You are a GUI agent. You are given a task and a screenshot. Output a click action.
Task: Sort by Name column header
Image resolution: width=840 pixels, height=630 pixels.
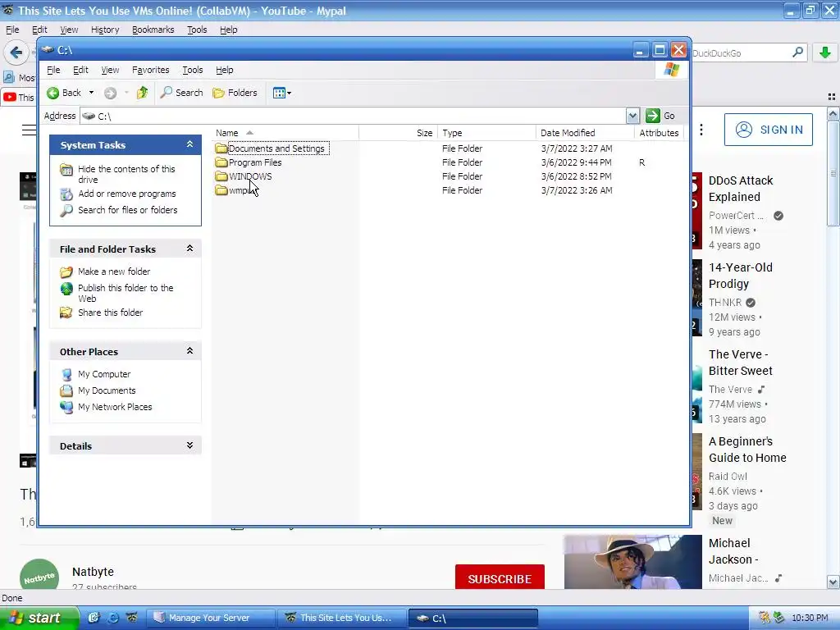tap(285, 133)
